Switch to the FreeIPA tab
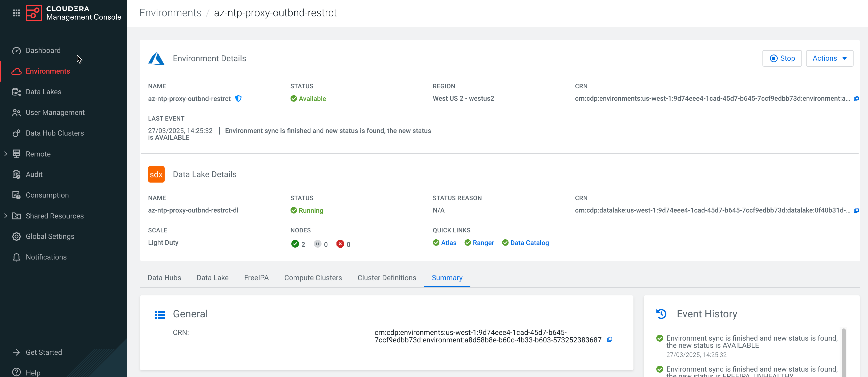 tap(256, 278)
